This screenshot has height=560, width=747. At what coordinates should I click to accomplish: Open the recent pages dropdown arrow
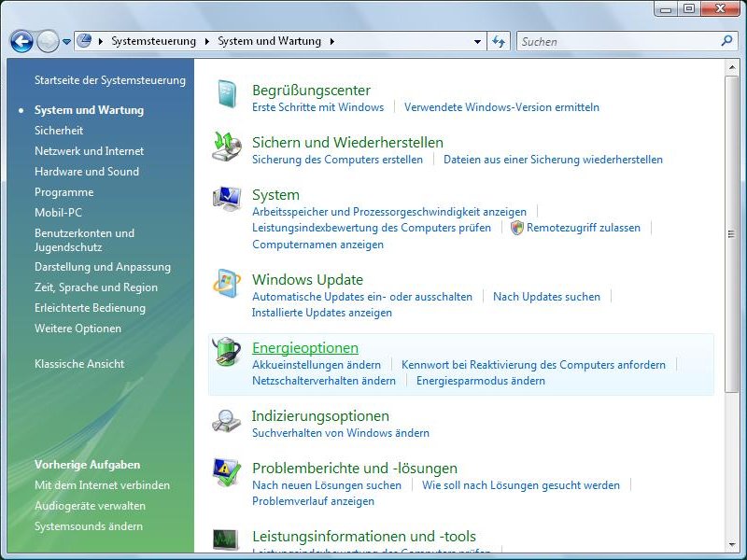coord(66,42)
